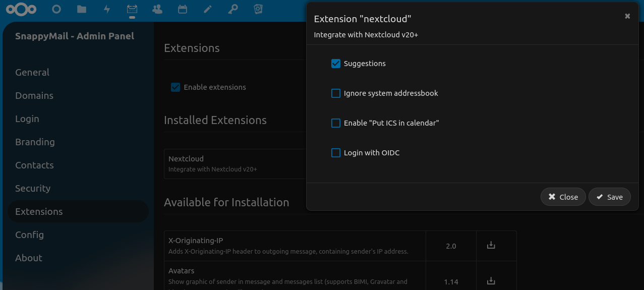Click version 2.0 cell
The width and height of the screenshot is (644, 290).
coord(451,246)
